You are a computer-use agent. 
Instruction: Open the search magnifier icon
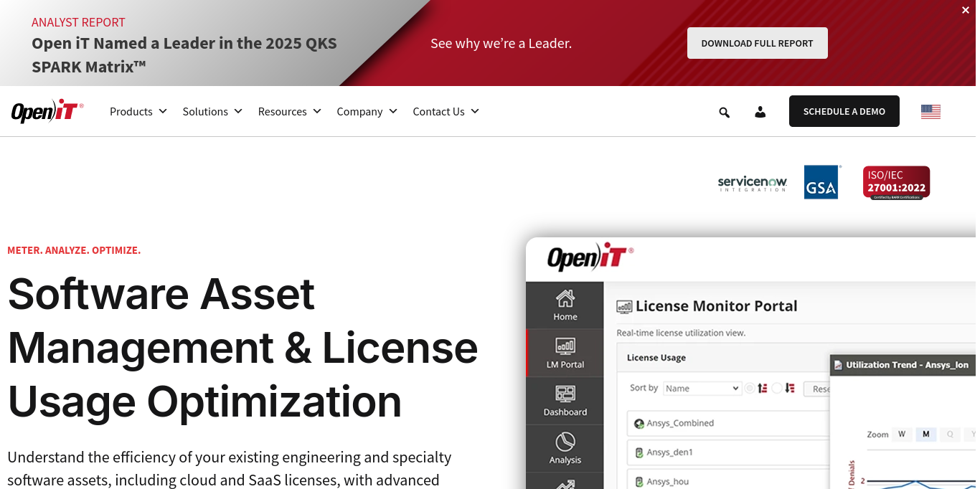click(724, 112)
